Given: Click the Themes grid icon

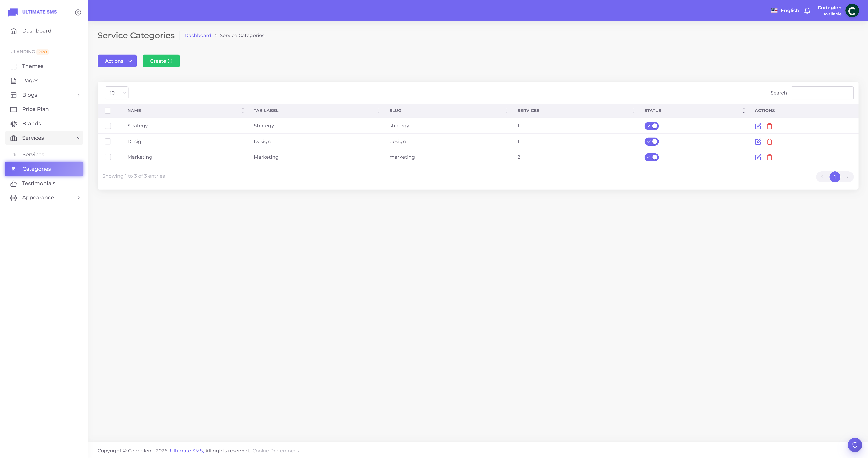Looking at the screenshot, I should (x=14, y=66).
